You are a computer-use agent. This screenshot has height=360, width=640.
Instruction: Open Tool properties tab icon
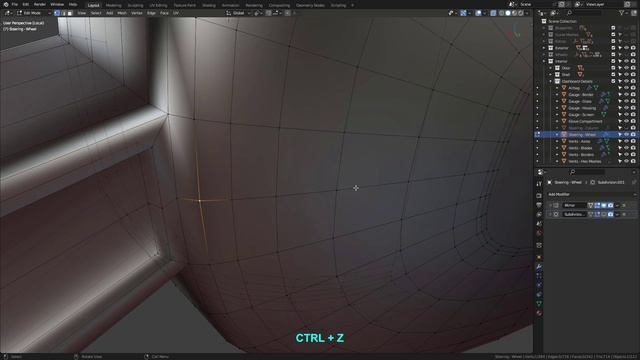[539, 184]
